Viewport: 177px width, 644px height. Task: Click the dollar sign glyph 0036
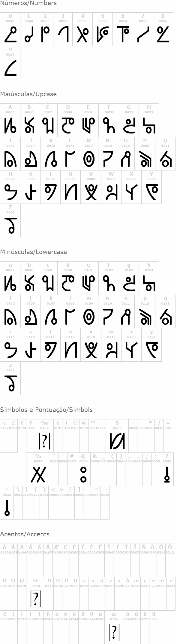117,436
